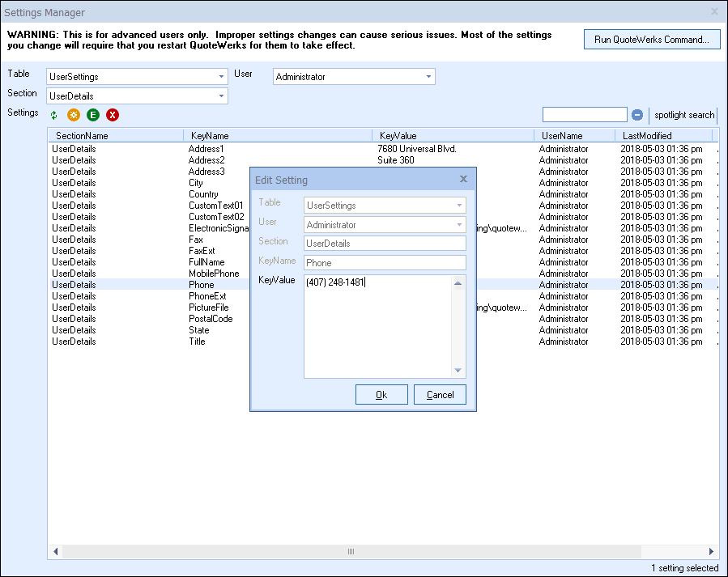Expand the Section dropdown showing UserDetails
Viewport: 728px width, 577px height.
[221, 96]
